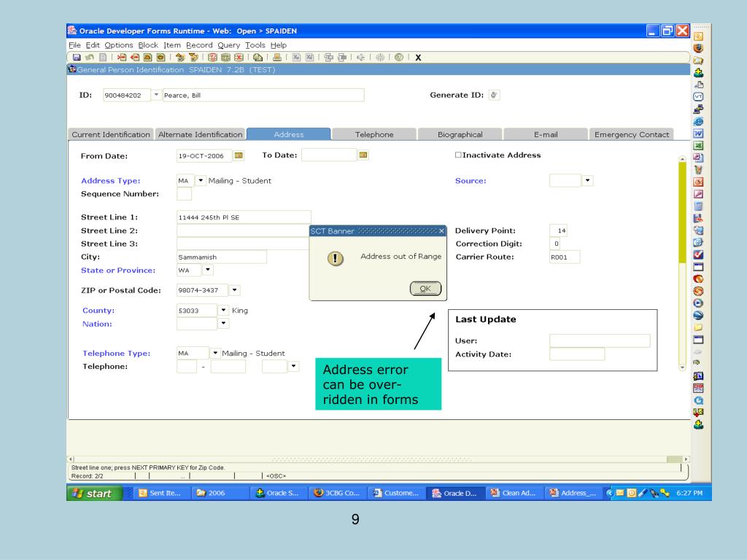Click the Sequence Number field

tap(184, 194)
